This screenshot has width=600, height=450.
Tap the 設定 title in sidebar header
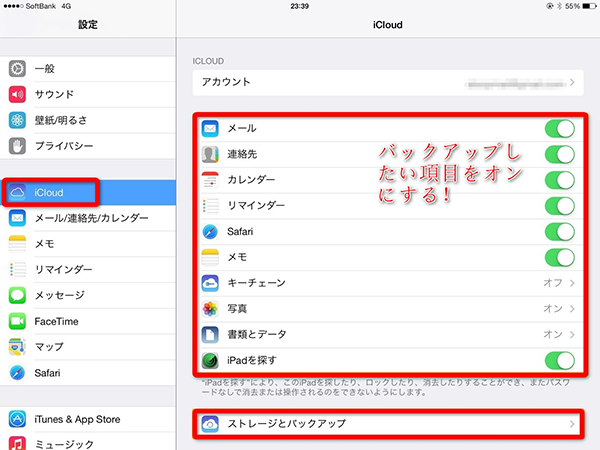(x=88, y=25)
